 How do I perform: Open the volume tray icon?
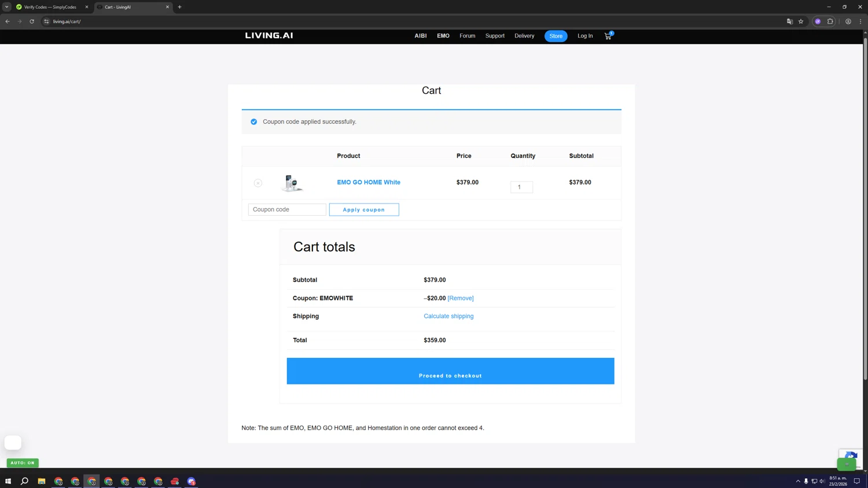click(822, 481)
